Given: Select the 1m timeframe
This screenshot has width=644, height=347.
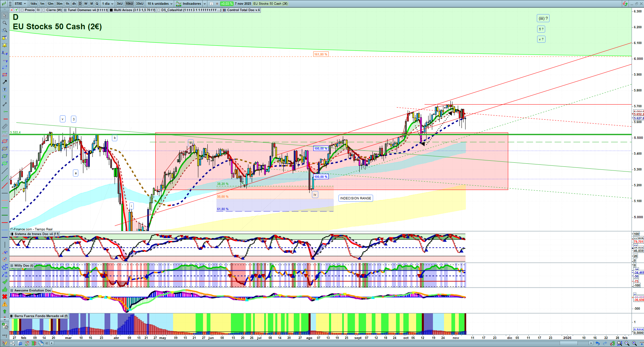Looking at the screenshot, I should click(x=42, y=4).
